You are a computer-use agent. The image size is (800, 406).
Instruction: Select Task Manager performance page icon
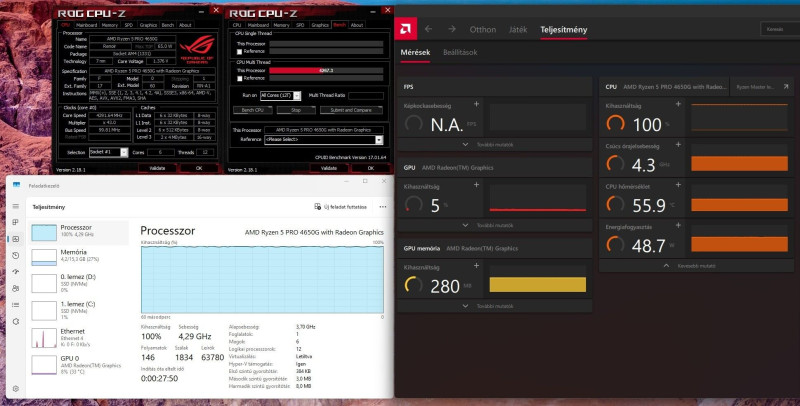pyautogui.click(x=16, y=239)
